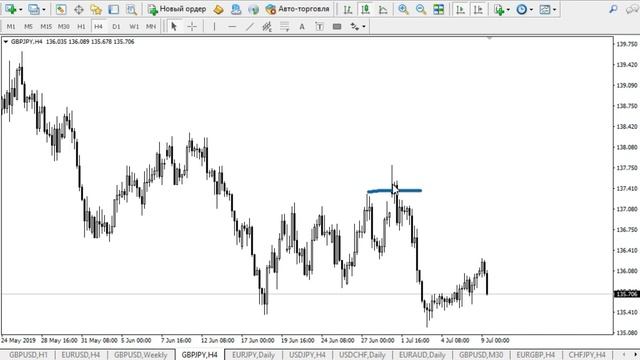
Task: Select the arrow cursor tool
Action: pyautogui.click(x=174, y=27)
